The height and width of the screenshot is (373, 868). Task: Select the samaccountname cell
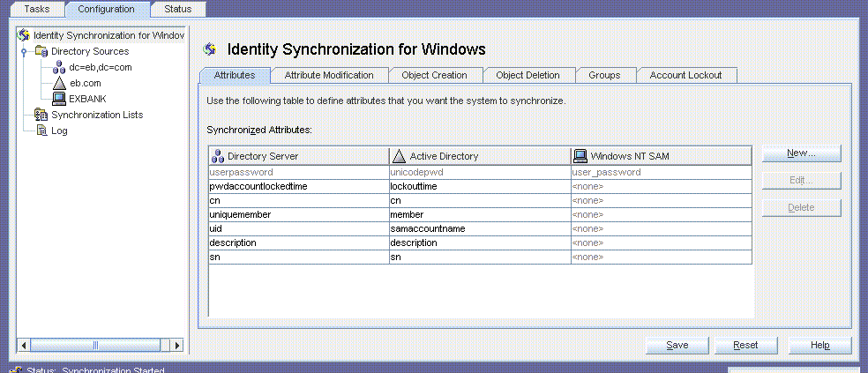tap(480, 228)
